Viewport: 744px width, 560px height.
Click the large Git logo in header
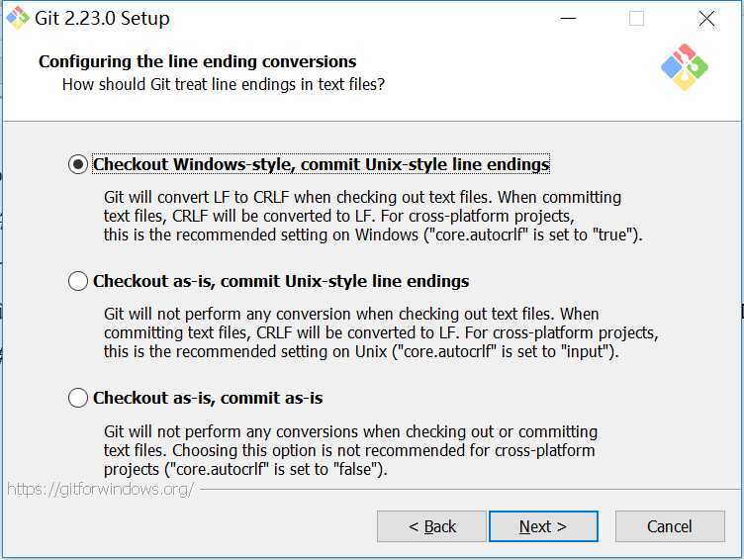pyautogui.click(x=685, y=67)
